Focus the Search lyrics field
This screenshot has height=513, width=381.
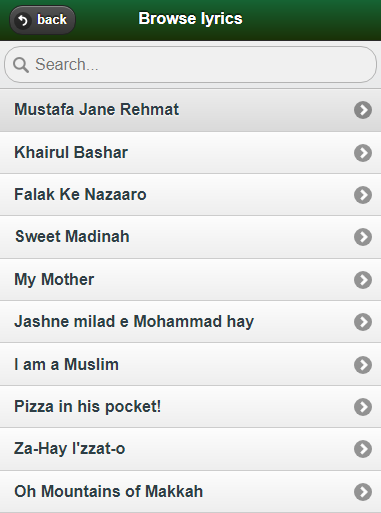pyautogui.click(x=190, y=65)
